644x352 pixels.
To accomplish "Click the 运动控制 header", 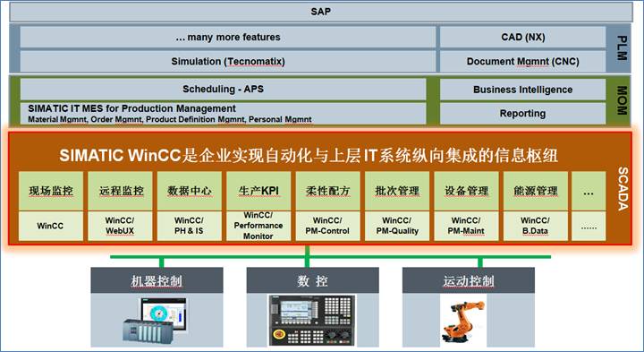I will [468, 280].
